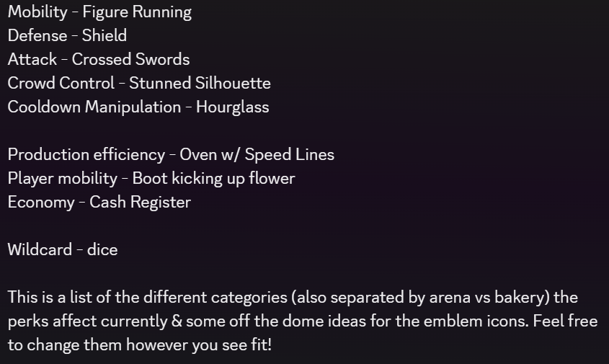Click the word 'dice'

[x=102, y=250]
